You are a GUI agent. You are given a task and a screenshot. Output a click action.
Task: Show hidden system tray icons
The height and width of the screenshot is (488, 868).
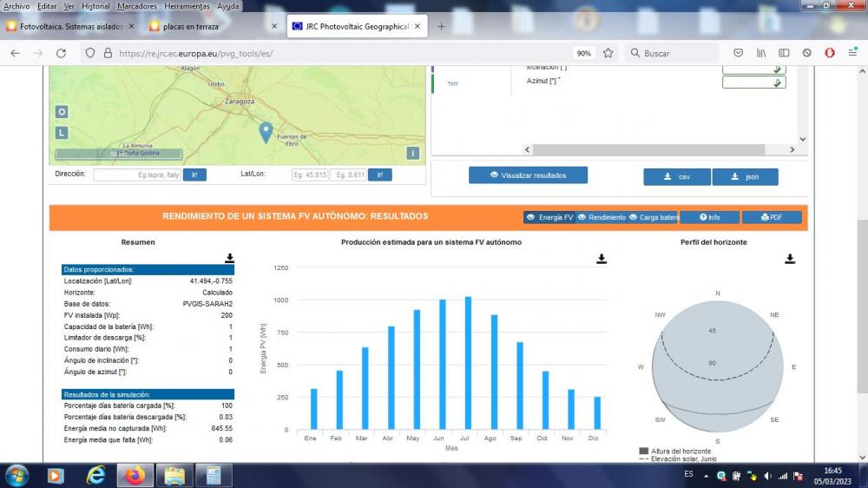coord(706,476)
